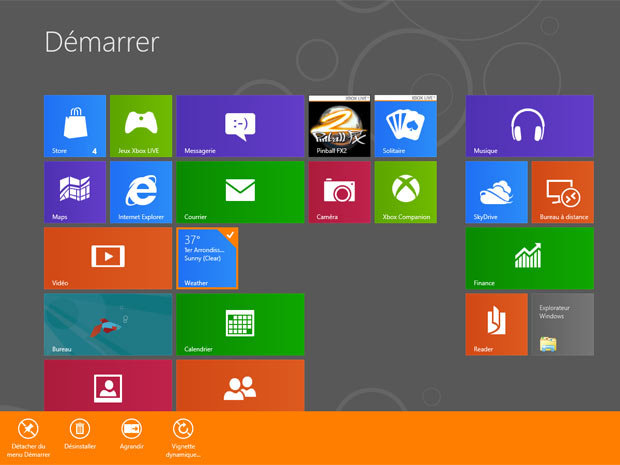620x465 pixels.
Task: Open the Reader tile
Action: (x=497, y=324)
